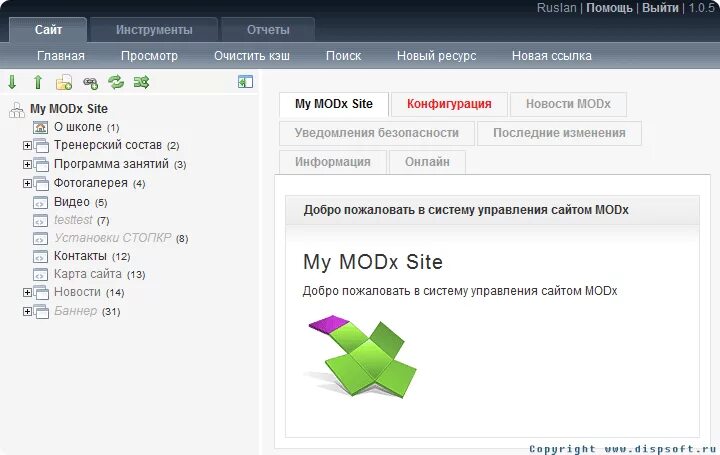
Task: Select Контакты (12) in the tree
Action: coord(92,256)
